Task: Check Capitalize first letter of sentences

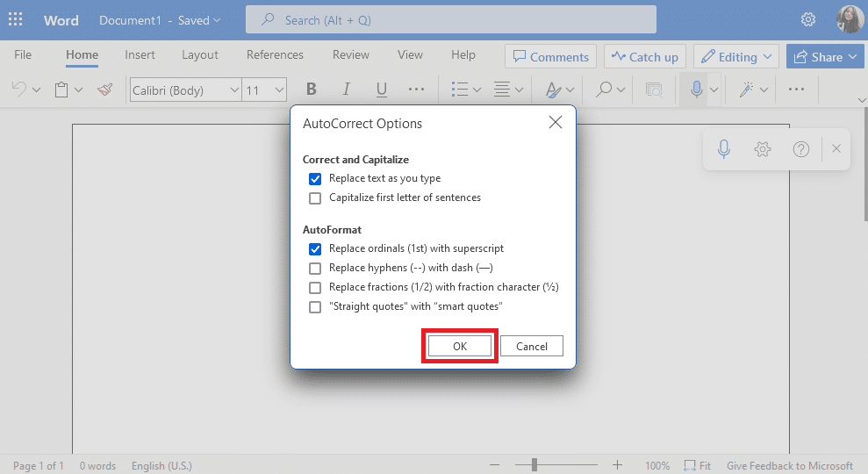Action: click(x=315, y=198)
